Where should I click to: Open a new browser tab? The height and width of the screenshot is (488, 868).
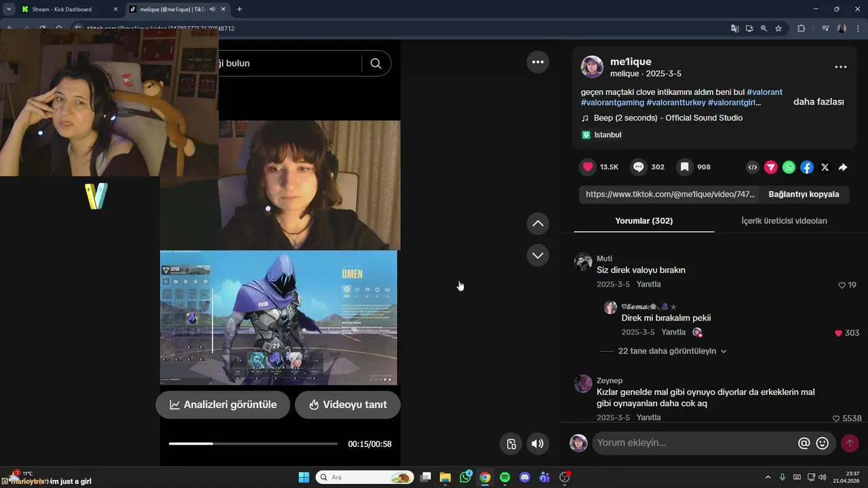(239, 9)
